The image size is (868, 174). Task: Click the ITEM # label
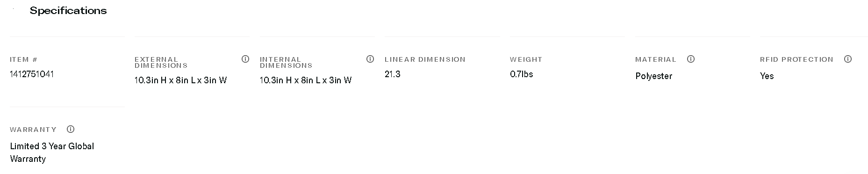(x=24, y=59)
